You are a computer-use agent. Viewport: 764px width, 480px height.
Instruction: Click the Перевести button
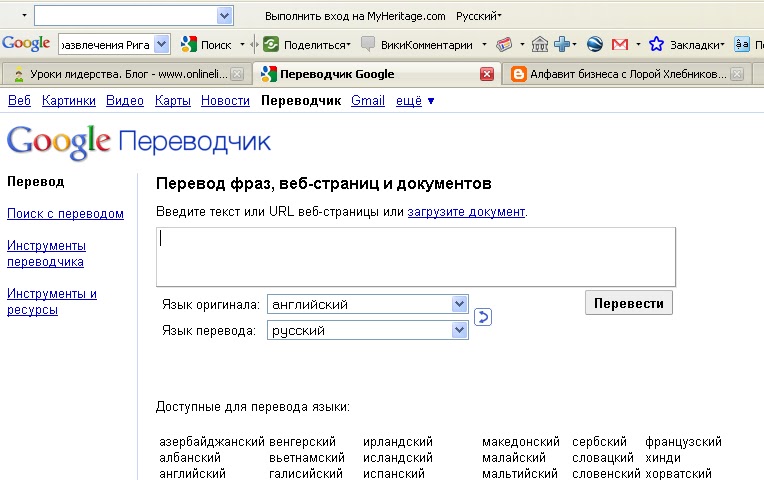point(629,303)
